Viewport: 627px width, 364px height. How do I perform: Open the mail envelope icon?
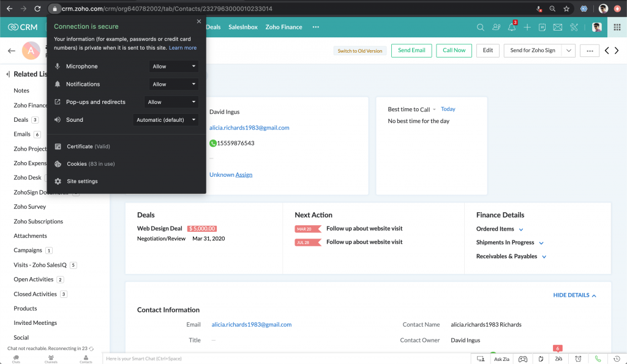click(x=558, y=28)
